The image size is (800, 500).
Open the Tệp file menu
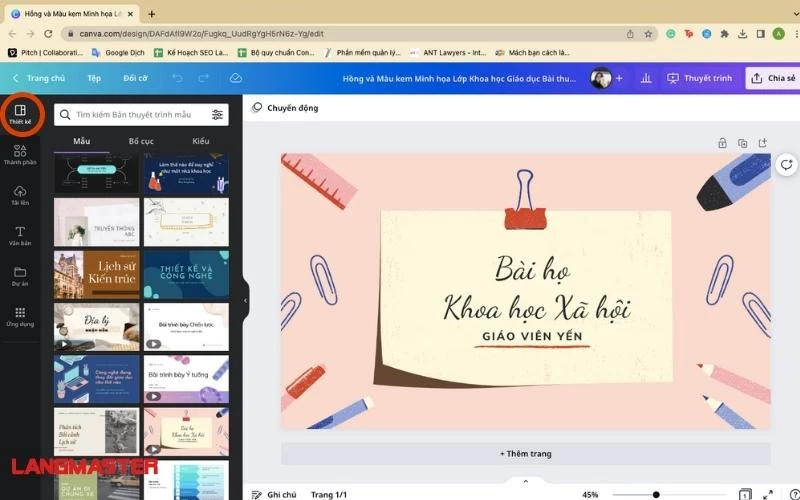(x=94, y=78)
